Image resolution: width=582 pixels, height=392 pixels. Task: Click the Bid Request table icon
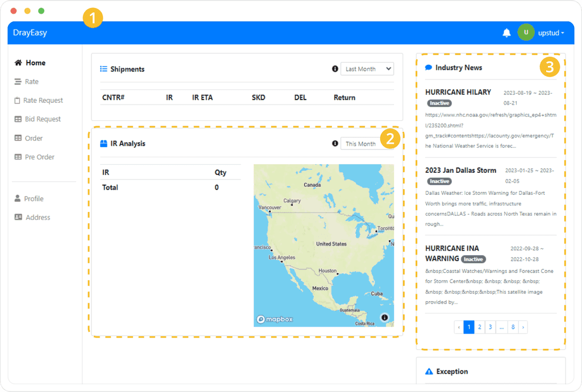(18, 119)
